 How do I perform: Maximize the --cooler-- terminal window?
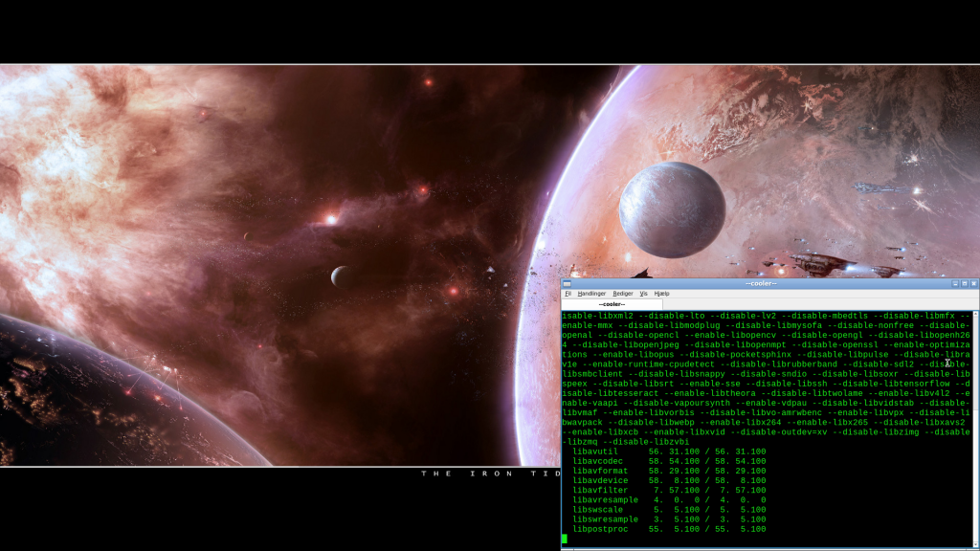point(964,283)
